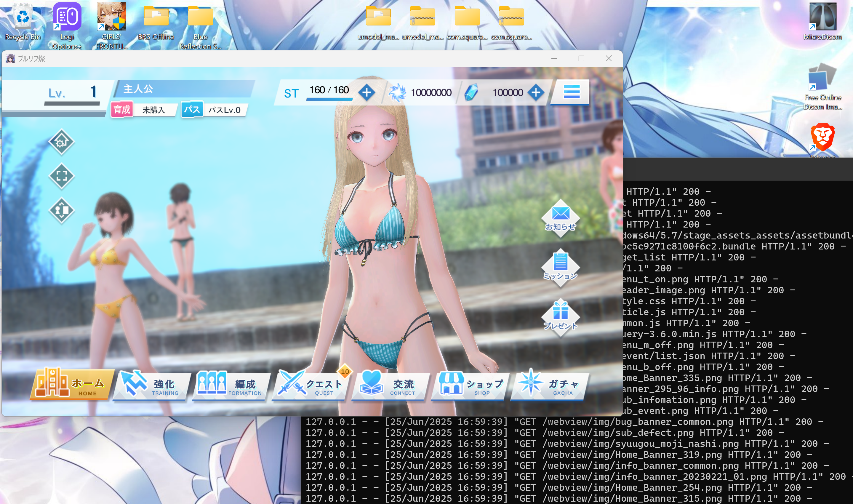Open the ミッション mission list icon
Image resolution: width=853 pixels, height=504 pixels.
point(560,268)
